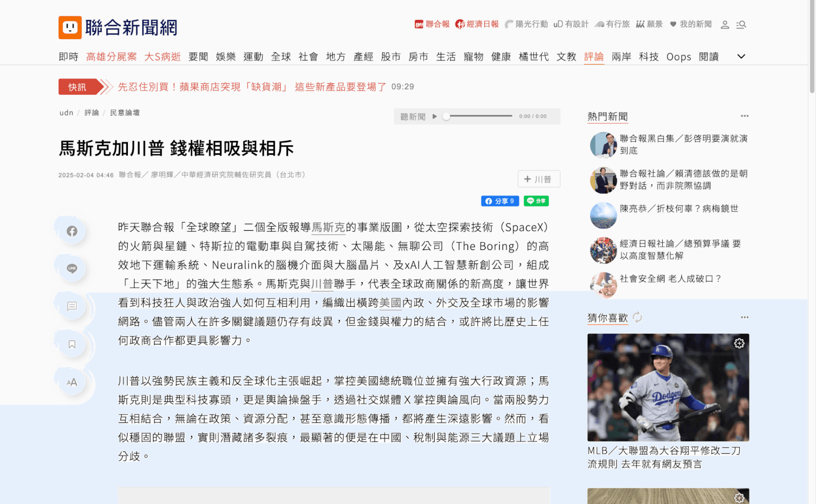The width and height of the screenshot is (816, 504).
Task: Select the 評論 navigation tab
Action: [x=594, y=56]
